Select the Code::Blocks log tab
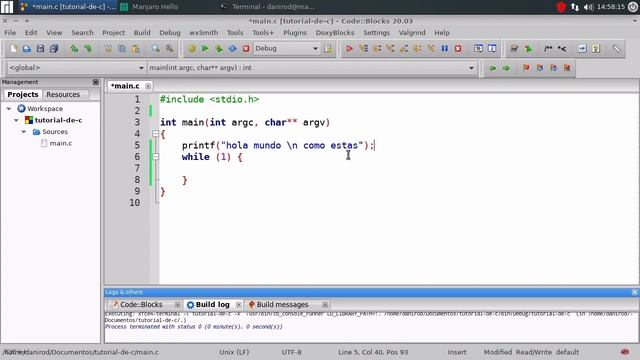This screenshot has width=640, height=360. (x=141, y=304)
